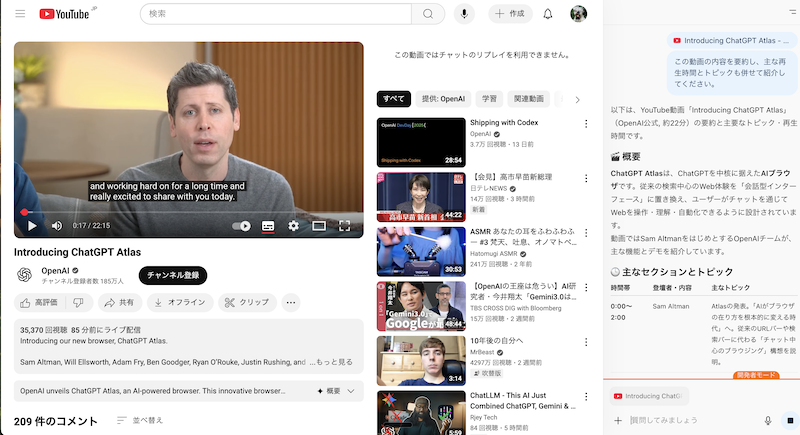This screenshot has height=435, width=800.
Task: Start voice search with the microphone icon
Action: point(464,14)
